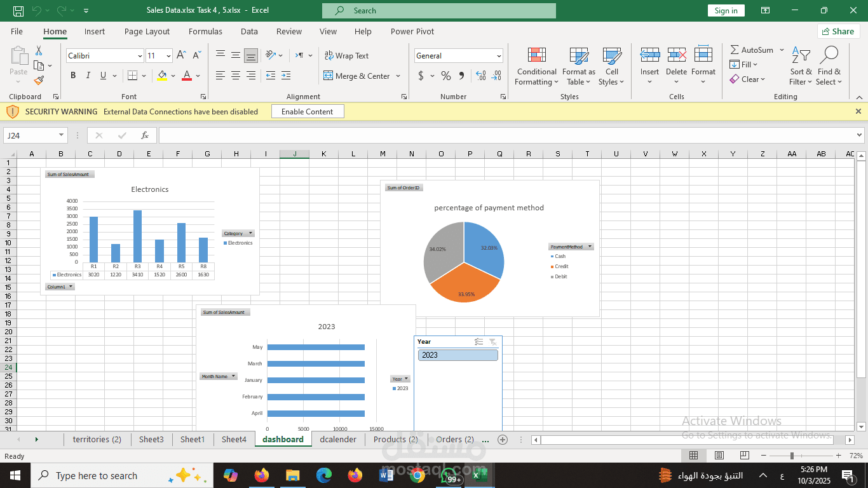Open Conditional Formatting menu

[x=536, y=66]
